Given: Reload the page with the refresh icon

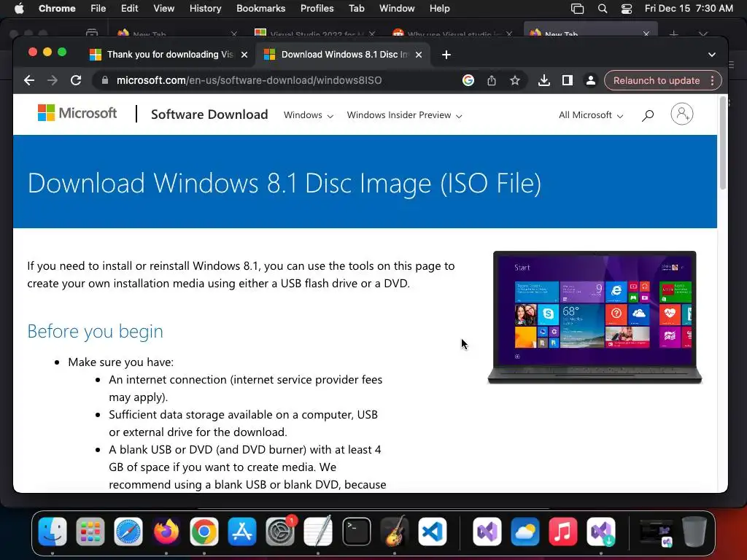Looking at the screenshot, I should 76,80.
